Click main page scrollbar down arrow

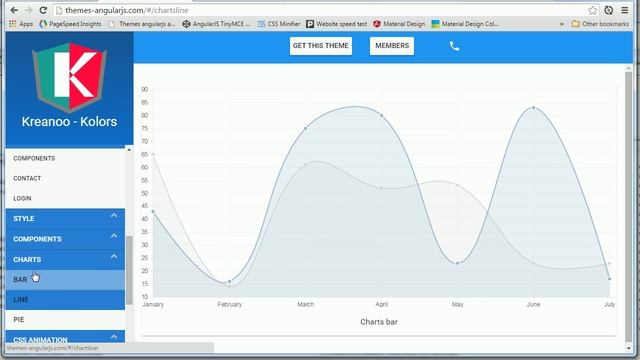pyautogui.click(x=629, y=348)
